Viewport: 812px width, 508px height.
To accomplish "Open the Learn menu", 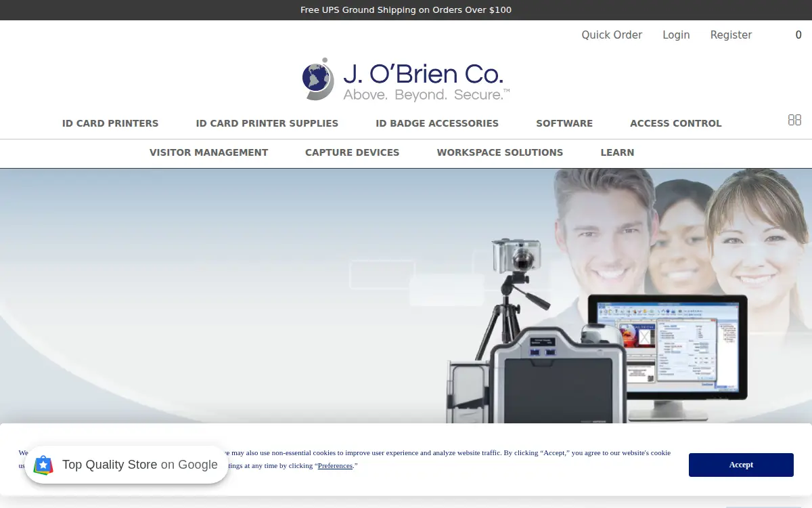I will click(618, 152).
